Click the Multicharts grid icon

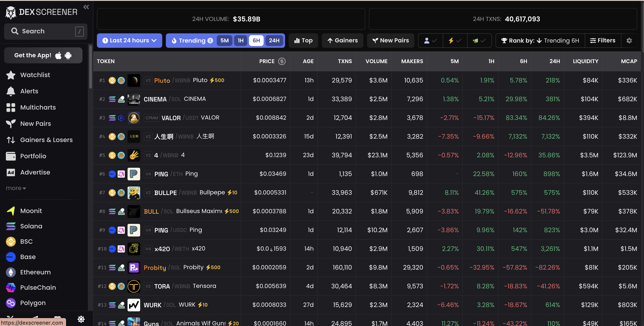(11, 108)
